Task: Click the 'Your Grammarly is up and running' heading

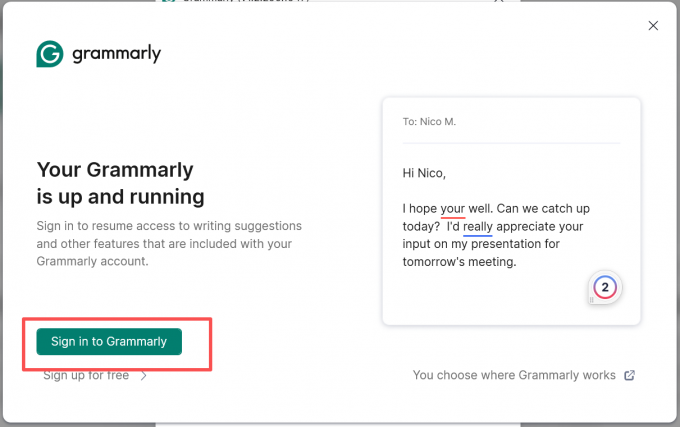Action: coord(121,183)
